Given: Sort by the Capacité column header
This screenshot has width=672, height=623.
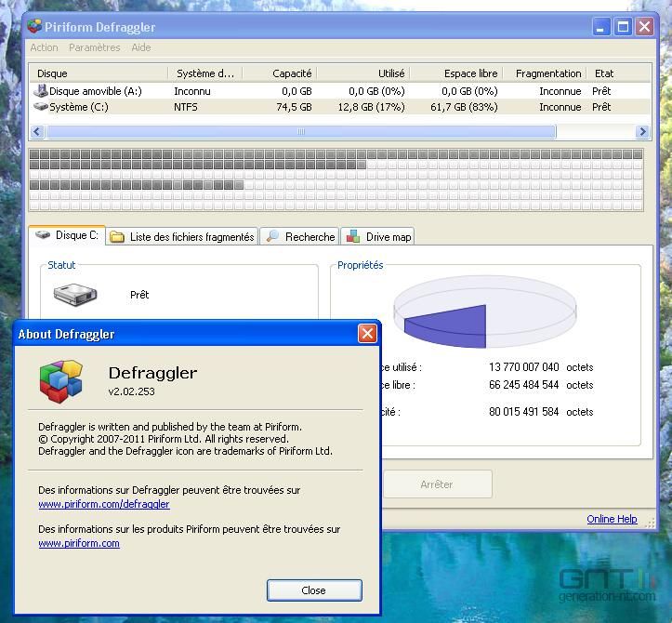Looking at the screenshot, I should (280, 73).
